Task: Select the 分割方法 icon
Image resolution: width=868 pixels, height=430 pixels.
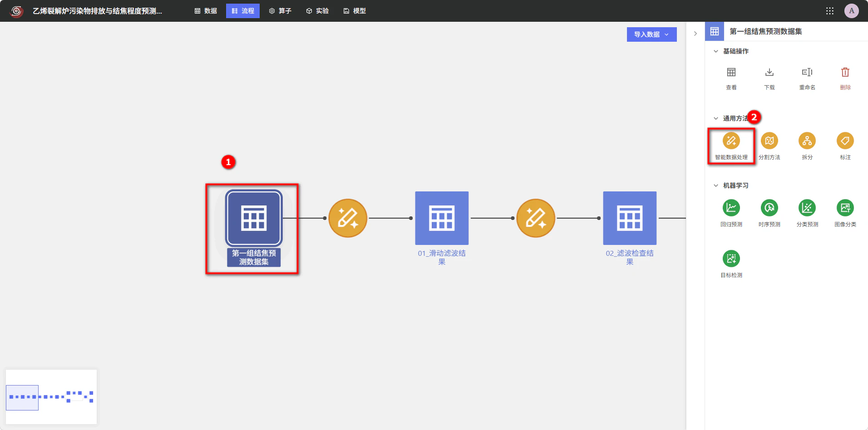Action: tap(769, 141)
